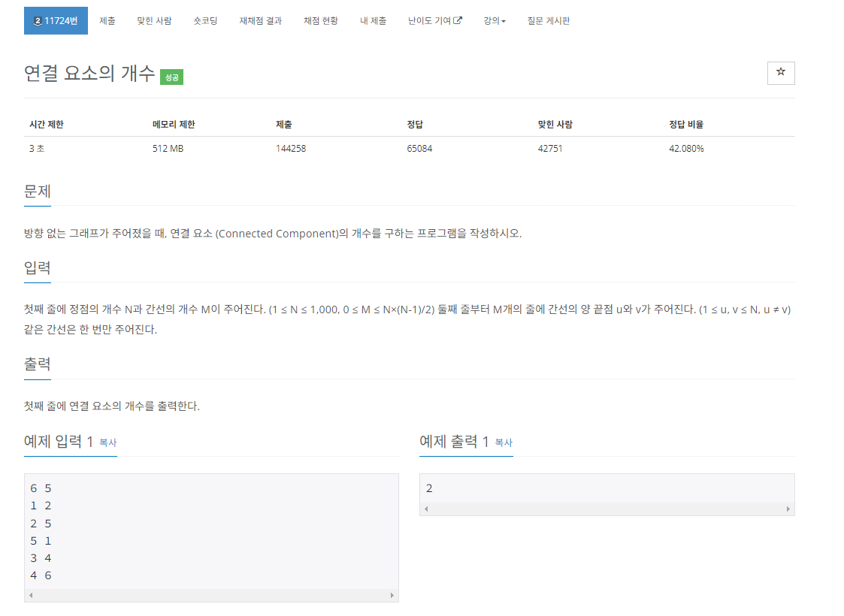
Task: Open the 제출 tab
Action: click(107, 20)
